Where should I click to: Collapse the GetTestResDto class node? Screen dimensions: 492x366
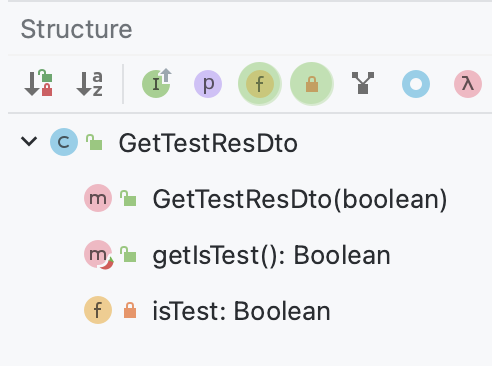tap(29, 141)
